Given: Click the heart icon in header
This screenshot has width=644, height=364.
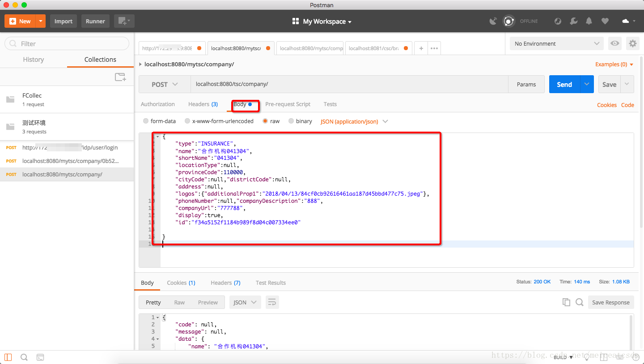Looking at the screenshot, I should point(605,21).
